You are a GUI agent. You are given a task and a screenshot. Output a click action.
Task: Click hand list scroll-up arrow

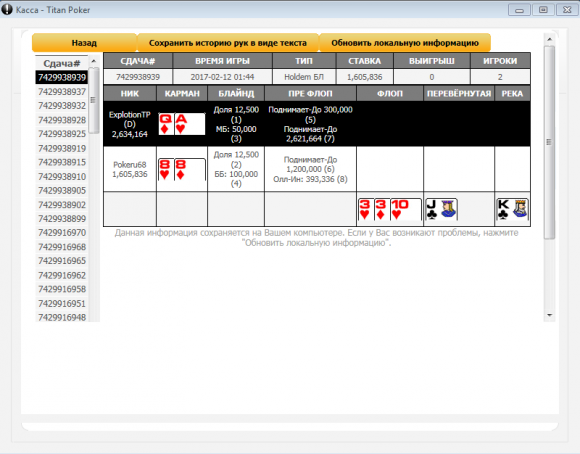(x=94, y=61)
